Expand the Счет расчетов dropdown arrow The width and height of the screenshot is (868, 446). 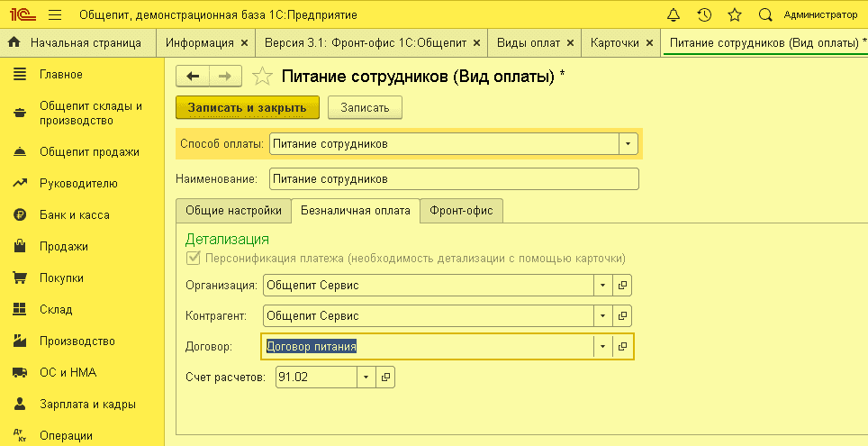click(366, 378)
